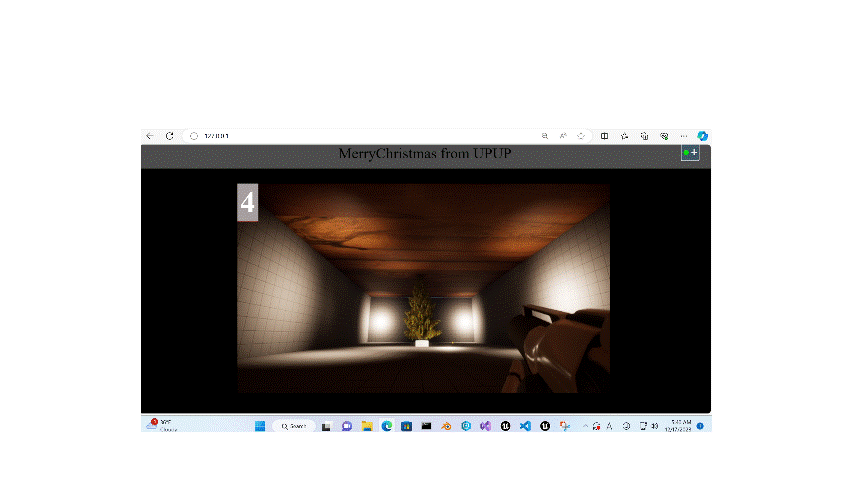The width and height of the screenshot is (853, 480).
Task: Open File Explorer from the taskbar
Action: pyautogui.click(x=366, y=426)
